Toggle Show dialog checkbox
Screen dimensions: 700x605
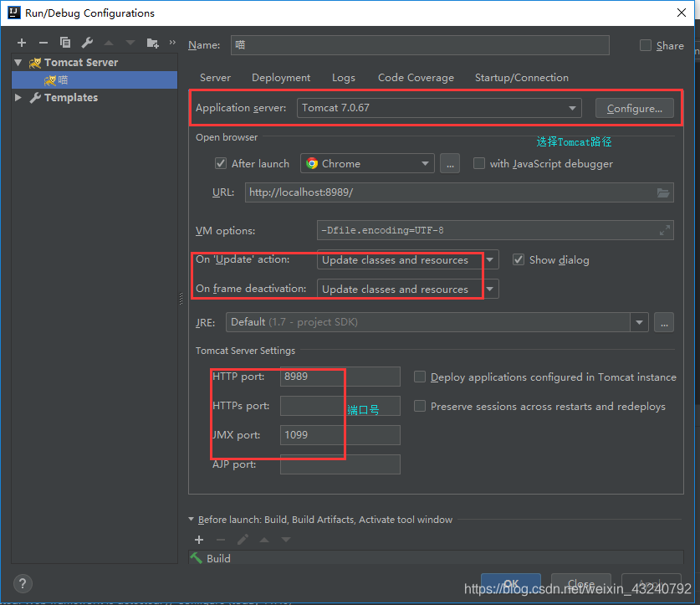point(519,259)
